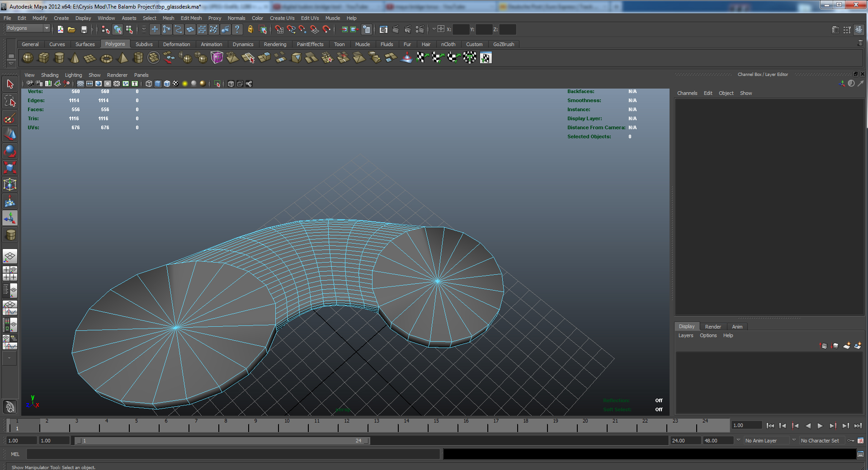Open the Render View window icon
Image resolution: width=868 pixels, height=470 pixels.
coord(384,29)
